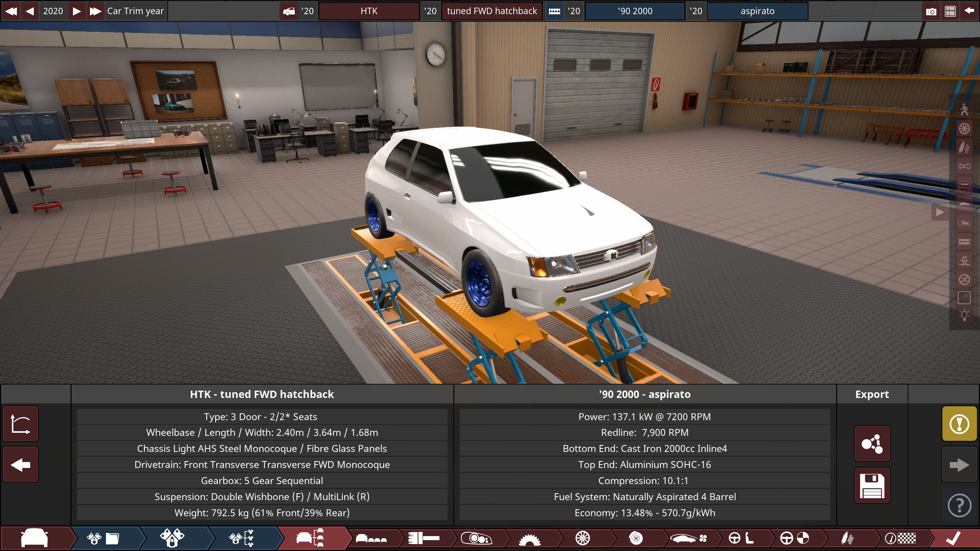Click the Export label

pyautogui.click(x=872, y=394)
